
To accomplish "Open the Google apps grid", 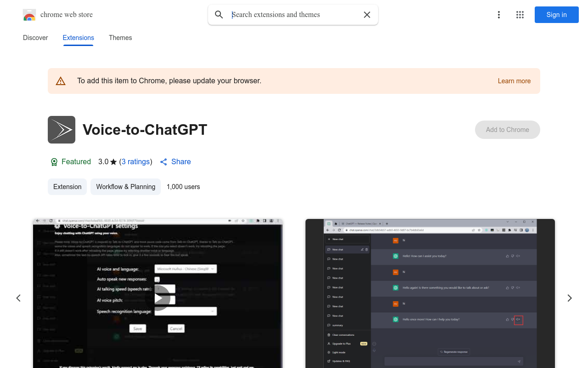I will click(x=520, y=15).
